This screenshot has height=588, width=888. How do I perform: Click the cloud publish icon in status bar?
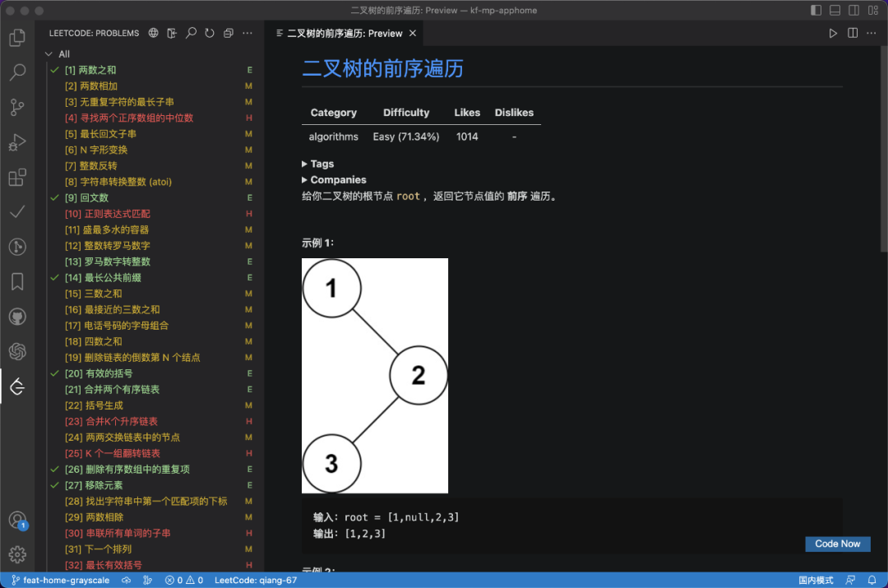point(127,580)
